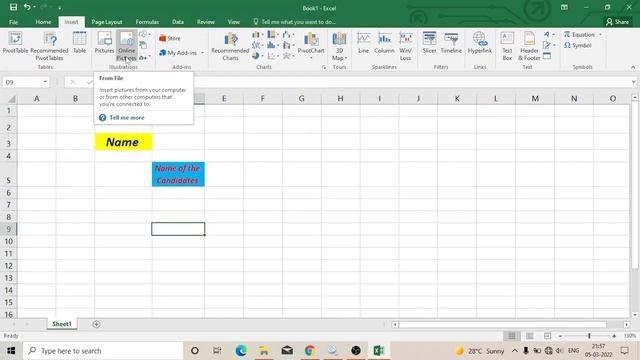Switch to Page Layout view in status bar
Viewport: 640px width, 360px height.
click(x=529, y=336)
